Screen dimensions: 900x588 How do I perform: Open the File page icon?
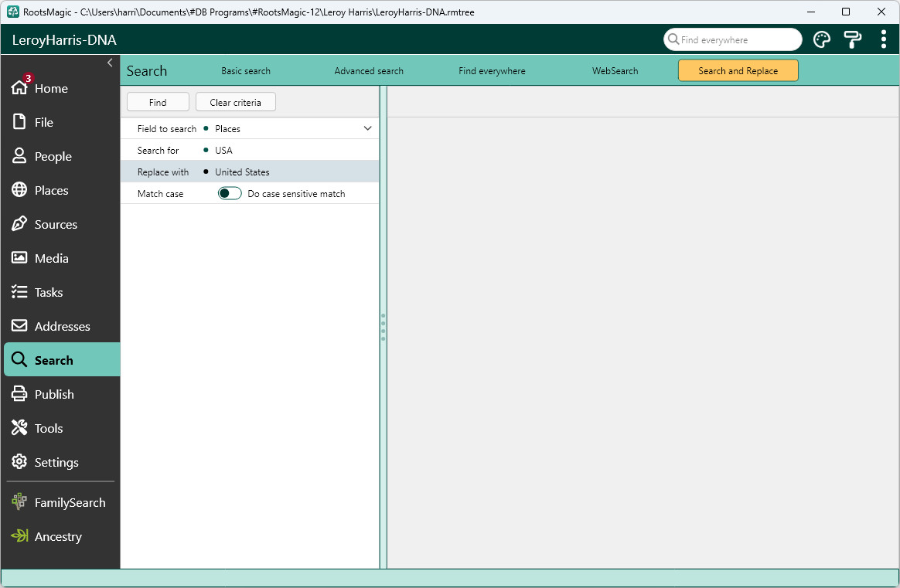click(19, 121)
